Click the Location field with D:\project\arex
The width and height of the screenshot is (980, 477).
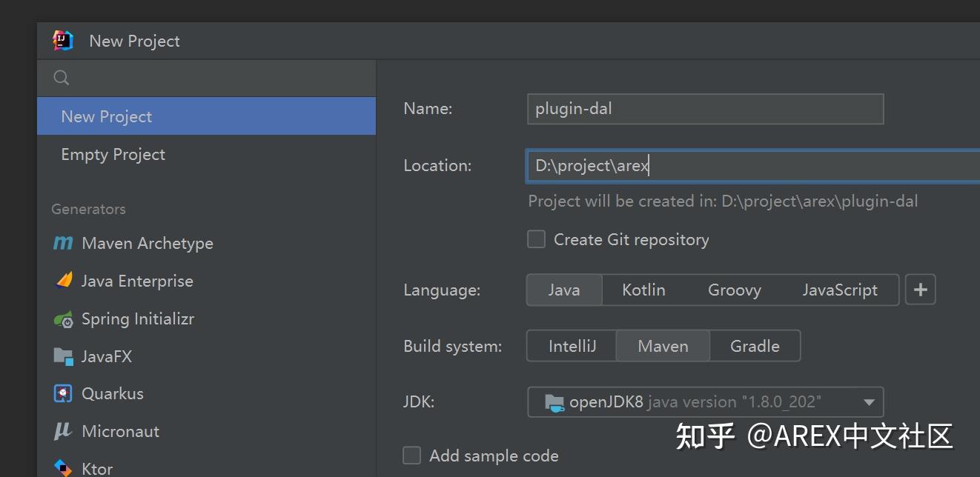point(753,165)
